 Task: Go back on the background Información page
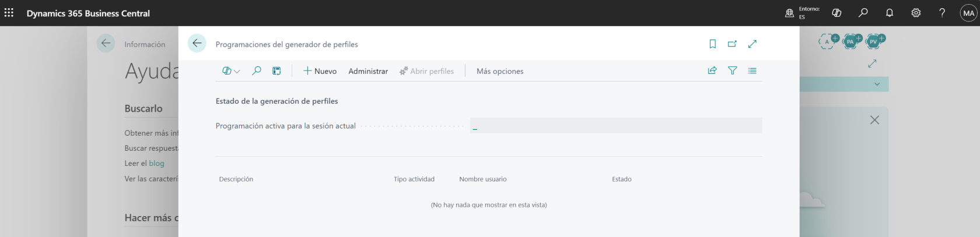[106, 43]
